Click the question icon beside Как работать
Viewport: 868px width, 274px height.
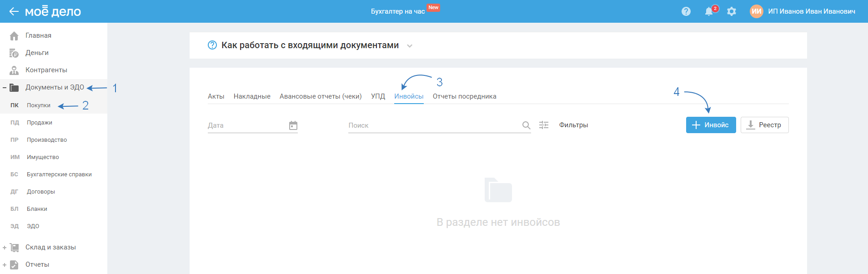[212, 45]
